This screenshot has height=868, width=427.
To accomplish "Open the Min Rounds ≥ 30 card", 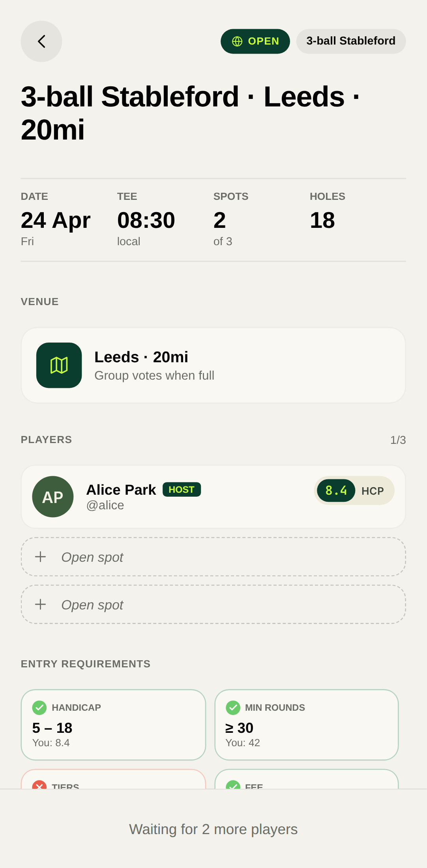I will tap(306, 725).
